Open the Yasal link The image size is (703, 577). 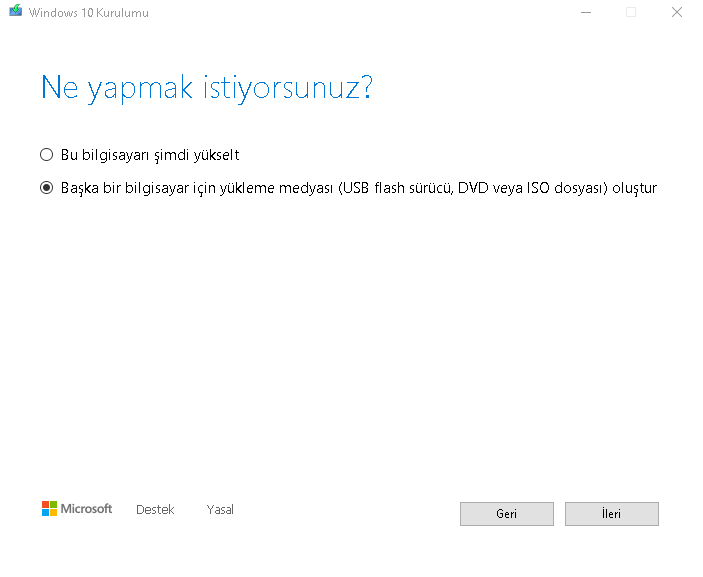click(x=220, y=510)
